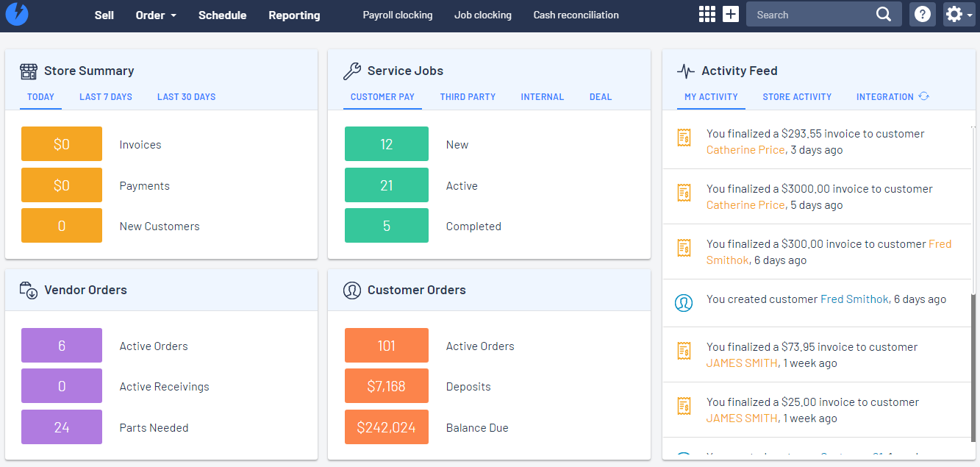This screenshot has height=467, width=980.
Task: Click invoice icon for $73.95 invoice
Action: click(684, 351)
